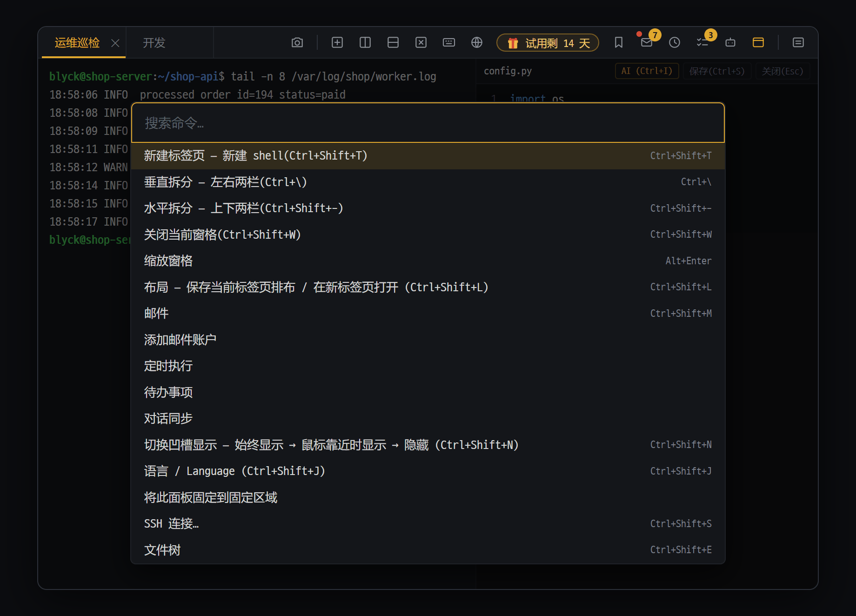The width and height of the screenshot is (856, 616).
Task: Select 将此面板固定到固定区域 command
Action: (x=428, y=497)
